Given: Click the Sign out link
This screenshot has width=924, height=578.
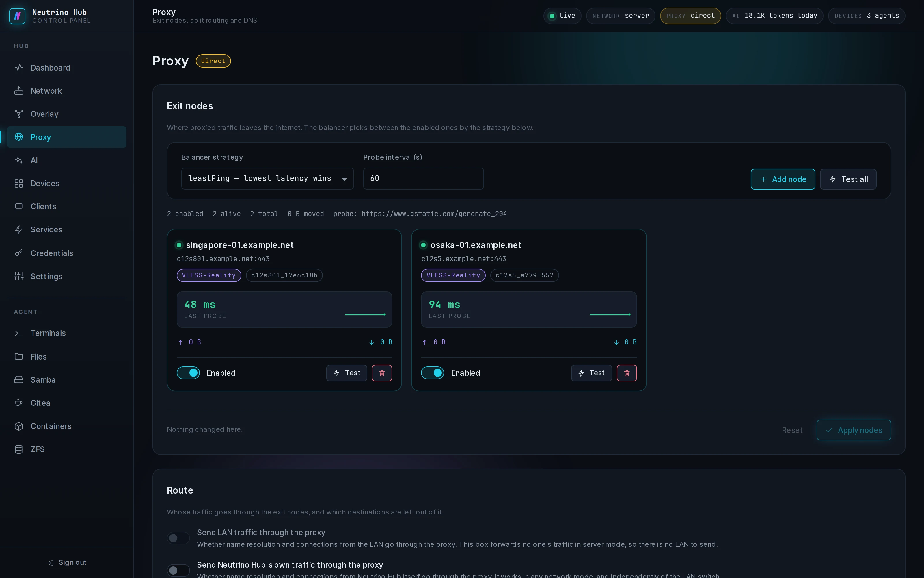Looking at the screenshot, I should tap(67, 563).
